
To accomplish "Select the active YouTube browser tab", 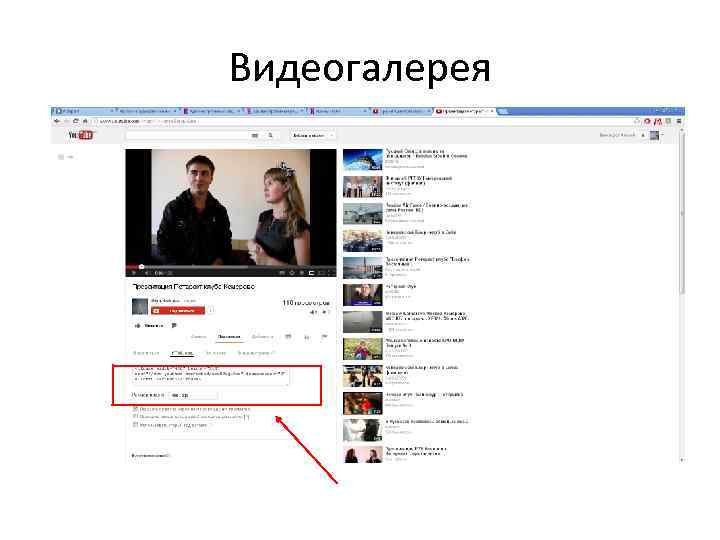I will coord(464,111).
